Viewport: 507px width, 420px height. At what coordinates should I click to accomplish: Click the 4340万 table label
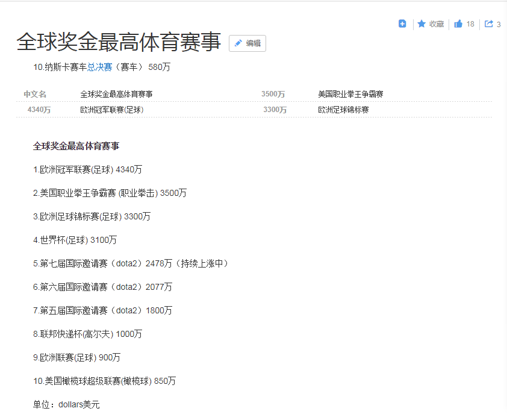click(39, 110)
